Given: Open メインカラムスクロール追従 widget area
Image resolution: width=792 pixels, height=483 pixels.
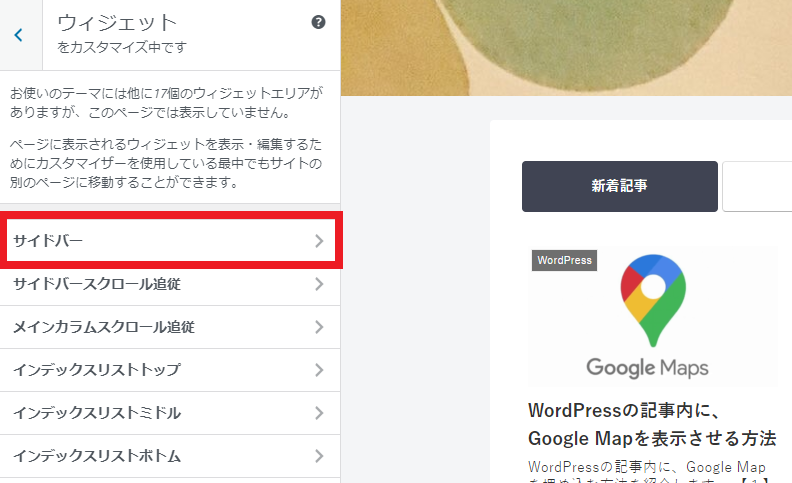Looking at the screenshot, I should tap(170, 327).
